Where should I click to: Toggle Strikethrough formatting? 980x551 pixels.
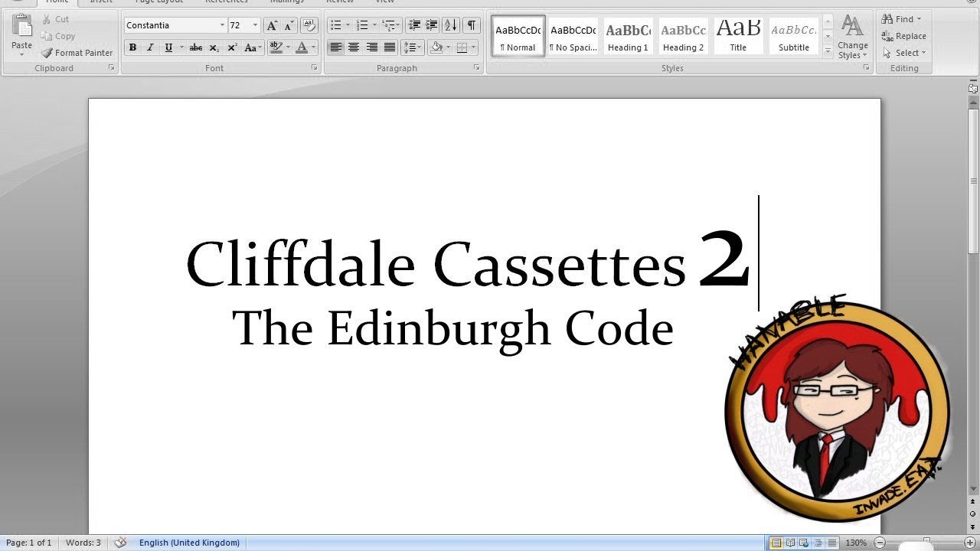pos(196,47)
